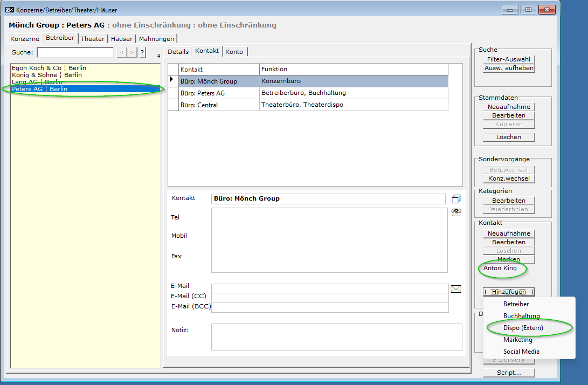Open the Theater tab
This screenshot has height=385, width=588.
pos(93,39)
